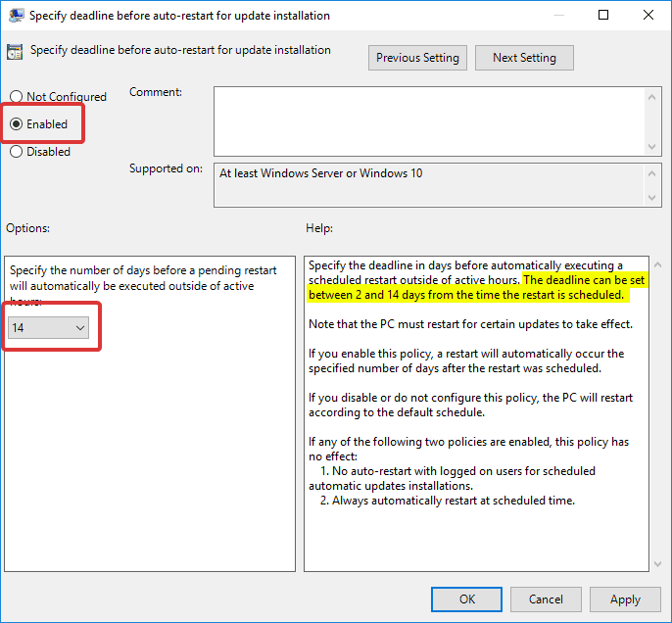Viewport: 672px width, 623px height.
Task: Click Supported on box scroll up arrow
Action: [651, 173]
